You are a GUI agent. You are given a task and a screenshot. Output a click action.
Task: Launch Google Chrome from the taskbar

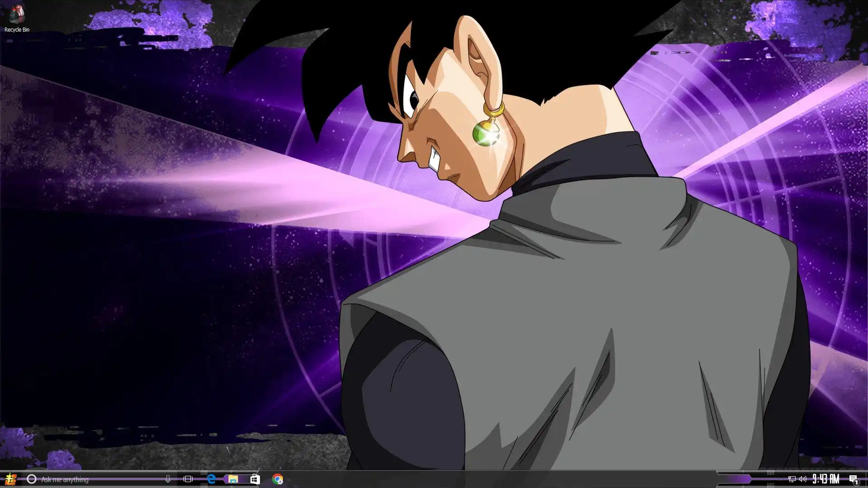coord(278,479)
